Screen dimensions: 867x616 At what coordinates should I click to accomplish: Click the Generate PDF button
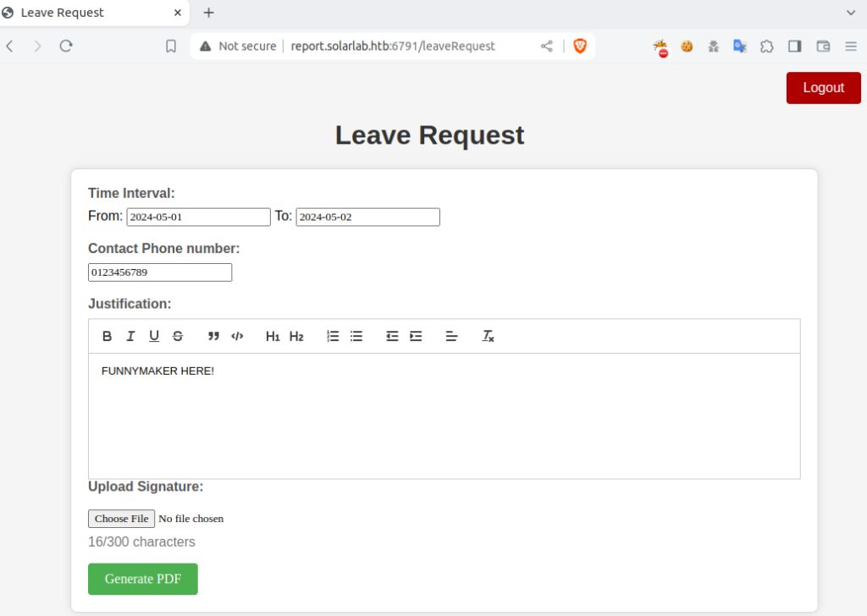click(143, 579)
